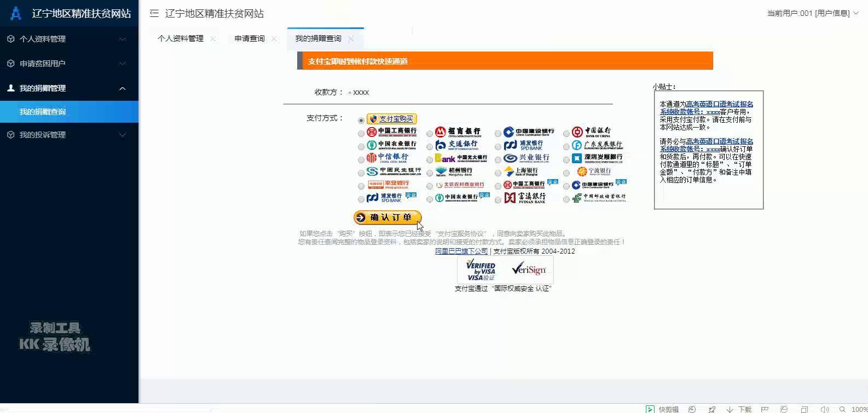The width and height of the screenshot is (868, 413).
Task: Click the 深圳发展银行 bank logo
Action: (x=598, y=158)
